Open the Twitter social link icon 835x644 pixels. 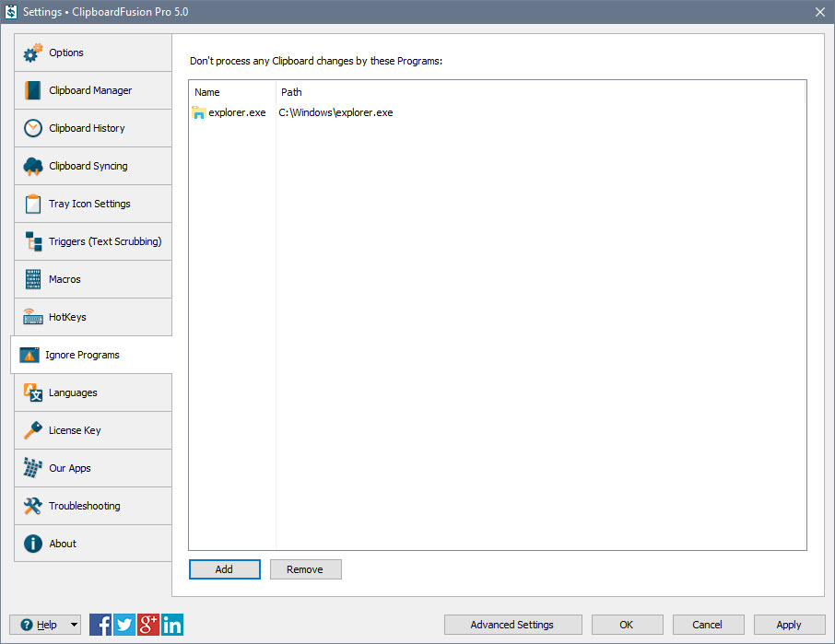[x=124, y=625]
